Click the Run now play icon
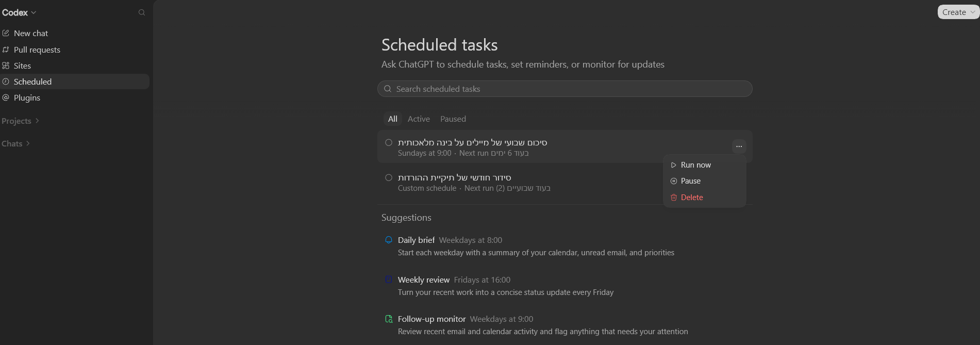 click(x=673, y=165)
